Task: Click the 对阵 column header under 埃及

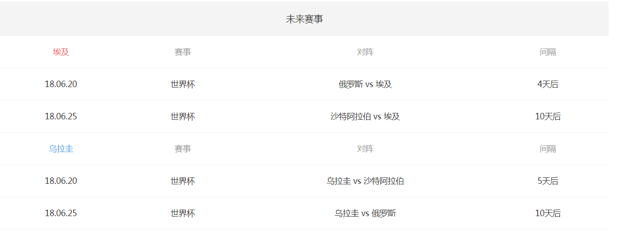Action: [x=365, y=52]
